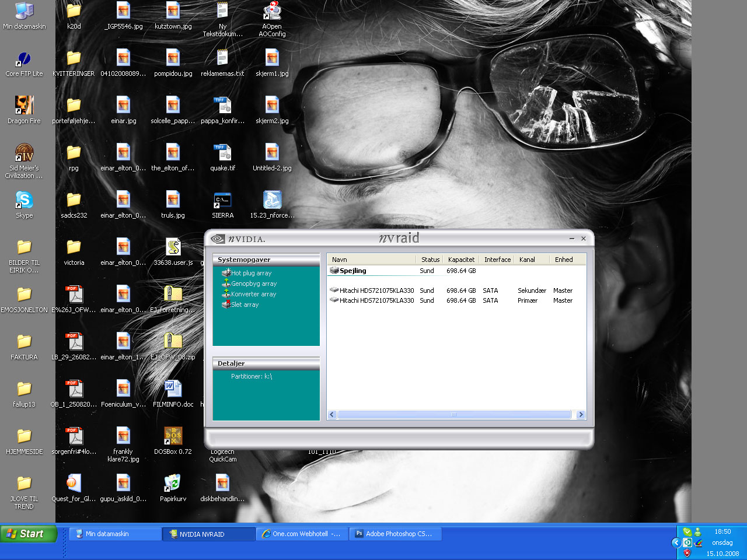Select the Hitachi disk on Primær channel
This screenshot has width=747, height=560.
click(x=451, y=300)
